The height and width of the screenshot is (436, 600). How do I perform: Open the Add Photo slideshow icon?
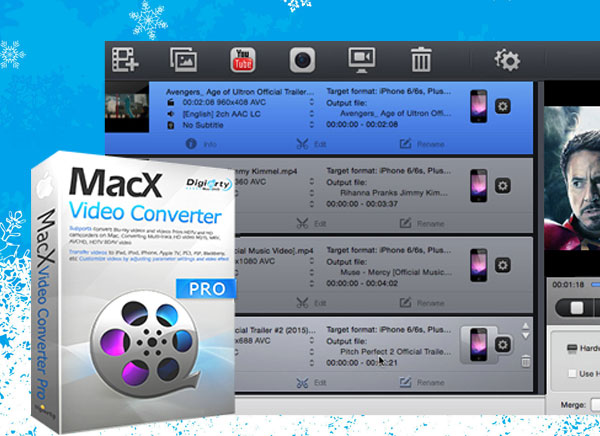click(x=184, y=60)
